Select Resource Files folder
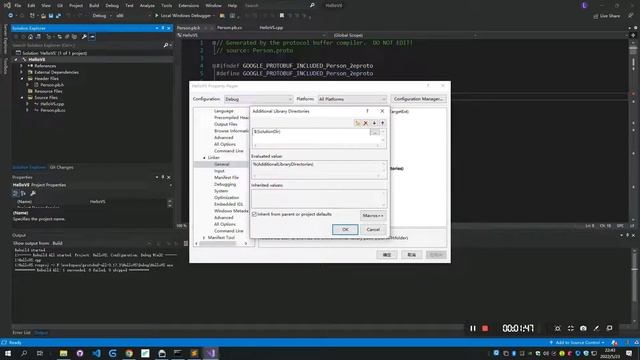 pyautogui.click(x=48, y=91)
